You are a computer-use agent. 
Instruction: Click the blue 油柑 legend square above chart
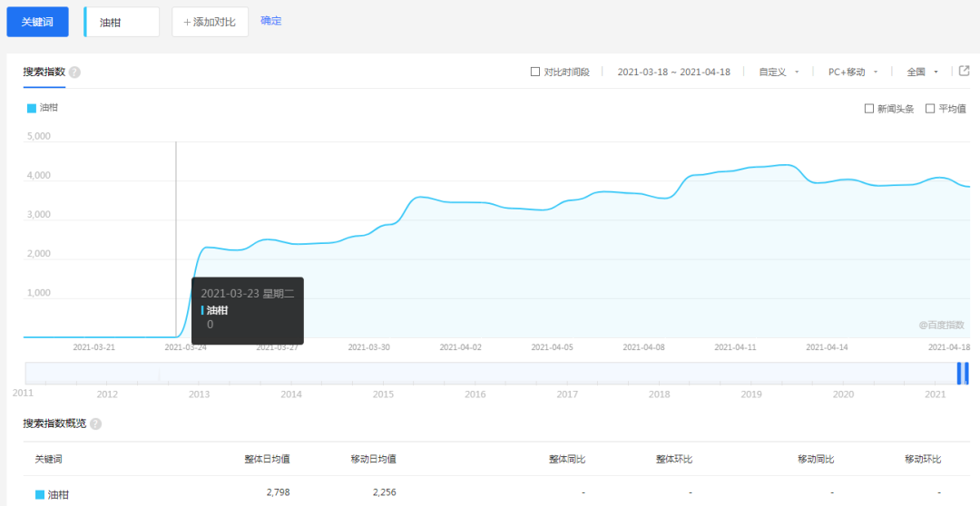(x=32, y=108)
